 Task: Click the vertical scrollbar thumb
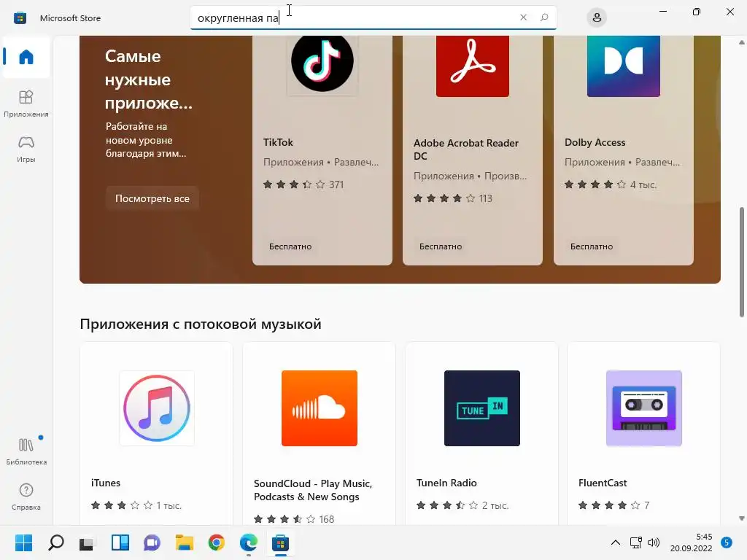(x=742, y=262)
